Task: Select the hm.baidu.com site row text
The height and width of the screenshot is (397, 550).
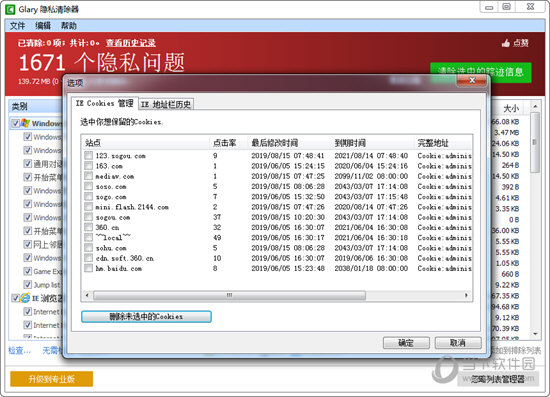Action: (119, 269)
